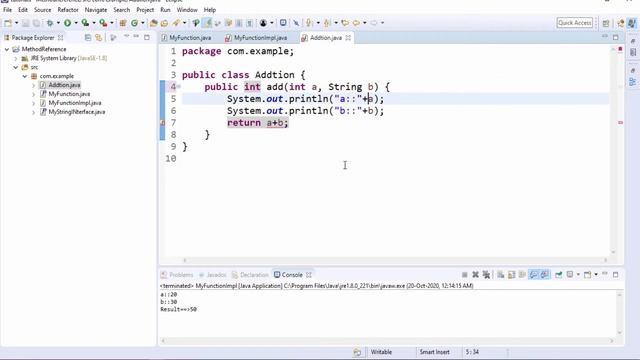This screenshot has height=360, width=640.
Task: Toggle Show Console on Standard Error
Action: pyautogui.click(x=544, y=275)
